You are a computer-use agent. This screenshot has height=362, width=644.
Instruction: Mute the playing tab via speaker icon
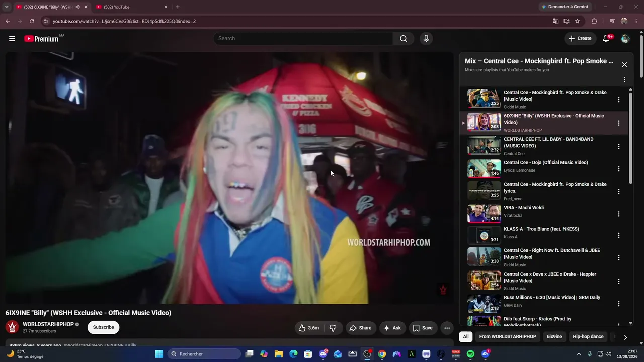77,7
